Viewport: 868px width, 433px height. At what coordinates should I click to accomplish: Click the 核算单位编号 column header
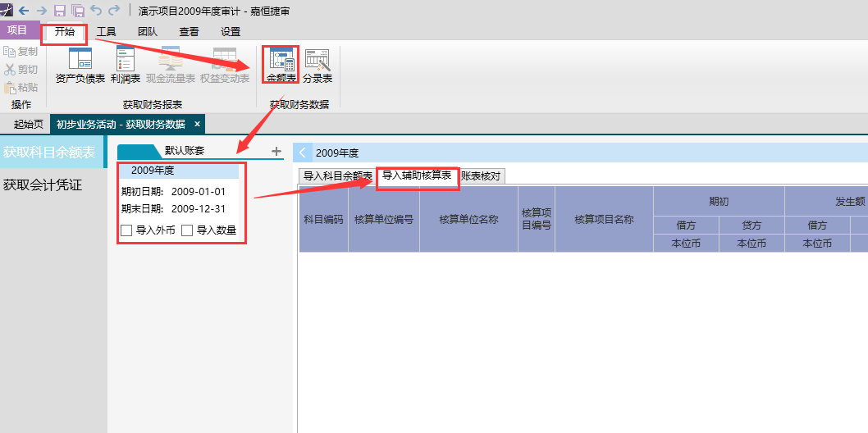point(384,220)
